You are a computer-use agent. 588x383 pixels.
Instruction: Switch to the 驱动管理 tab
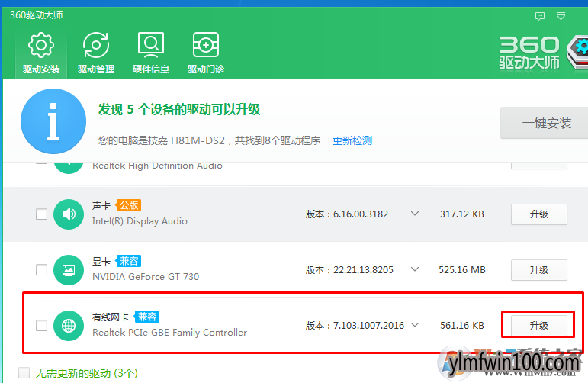96,53
